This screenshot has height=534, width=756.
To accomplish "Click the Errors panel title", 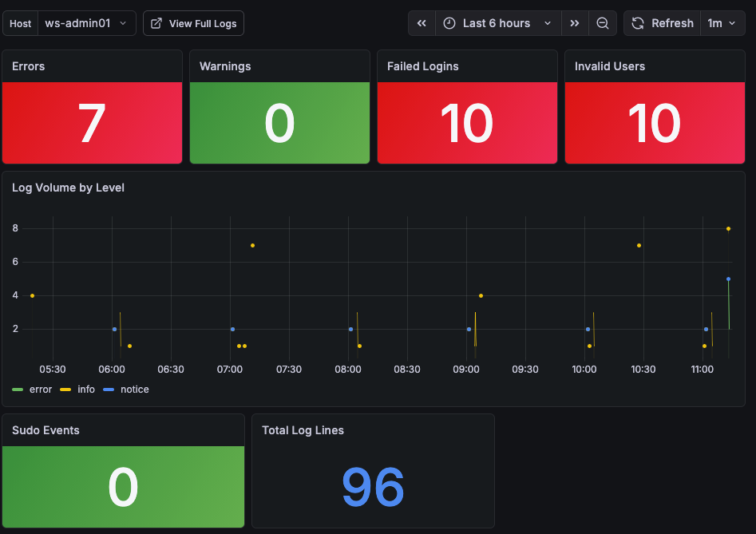I will [29, 66].
